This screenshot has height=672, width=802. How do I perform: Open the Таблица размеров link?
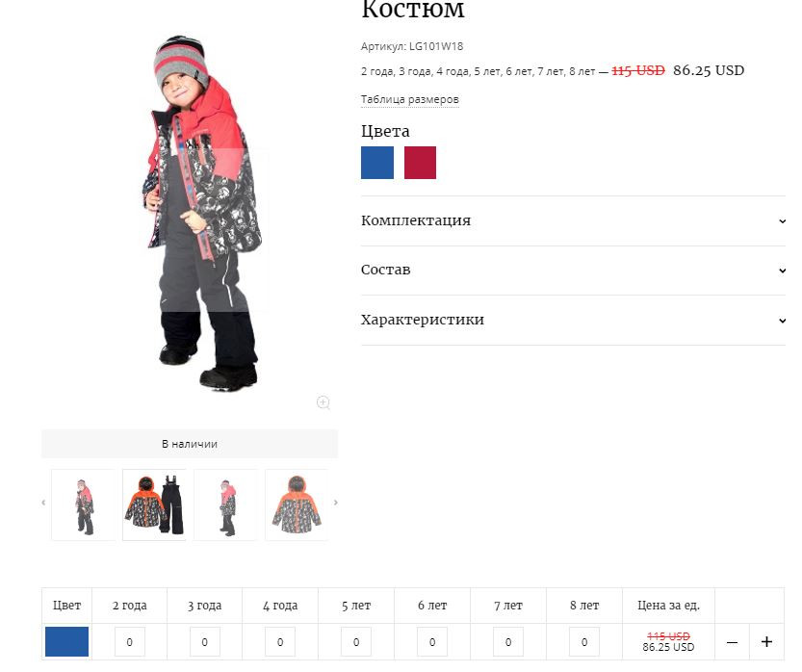[410, 99]
